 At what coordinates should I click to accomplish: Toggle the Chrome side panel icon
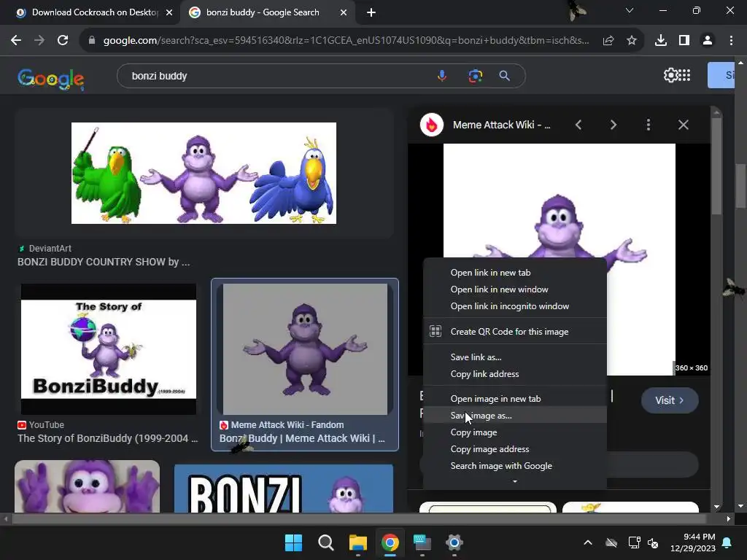(684, 41)
